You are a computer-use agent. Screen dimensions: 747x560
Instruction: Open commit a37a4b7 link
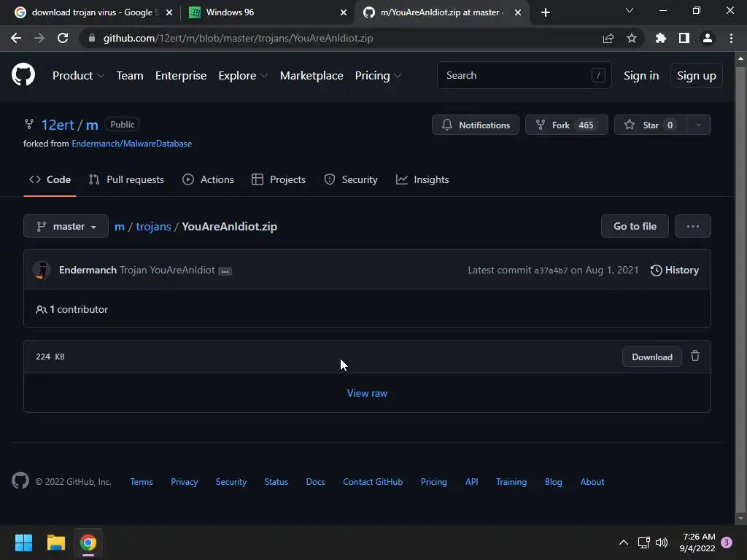[x=551, y=271]
